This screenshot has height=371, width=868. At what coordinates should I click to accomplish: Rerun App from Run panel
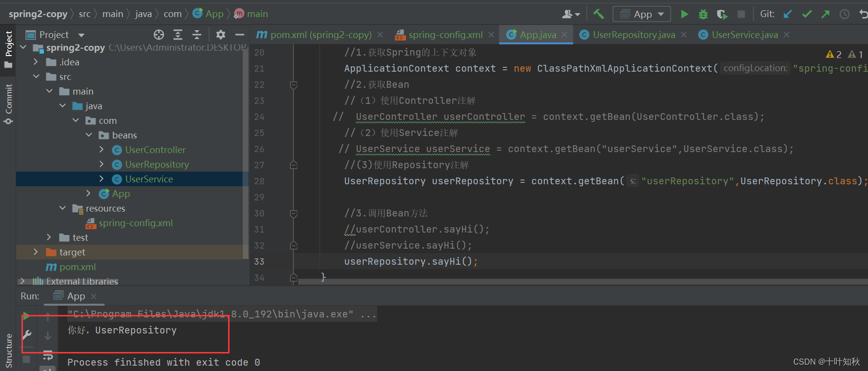[26, 315]
